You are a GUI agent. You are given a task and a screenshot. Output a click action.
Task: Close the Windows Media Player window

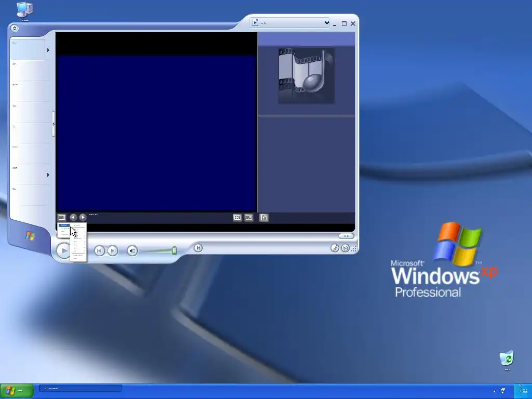pyautogui.click(x=353, y=23)
